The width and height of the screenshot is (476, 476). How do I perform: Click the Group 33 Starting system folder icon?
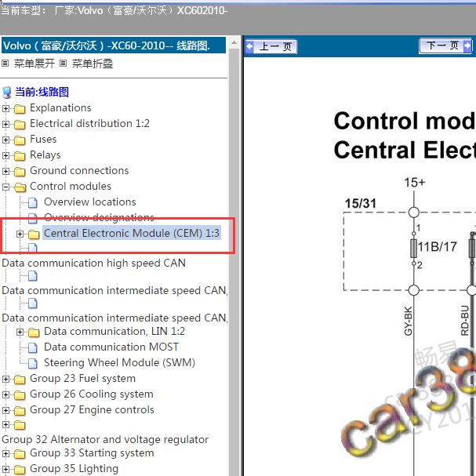20,454
